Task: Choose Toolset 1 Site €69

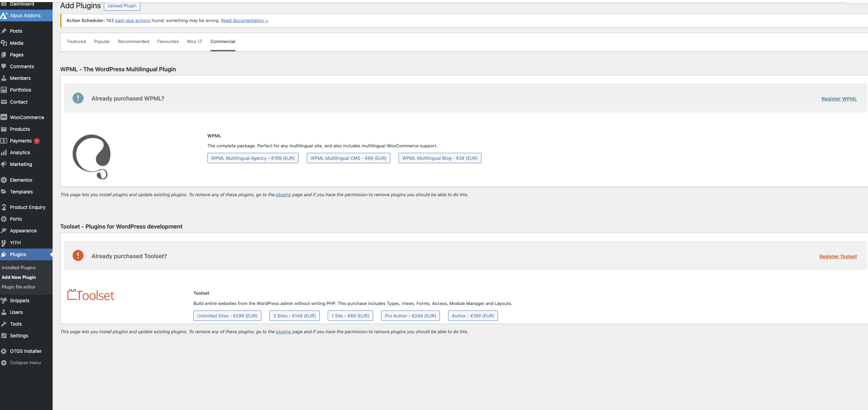Action: [350, 316]
